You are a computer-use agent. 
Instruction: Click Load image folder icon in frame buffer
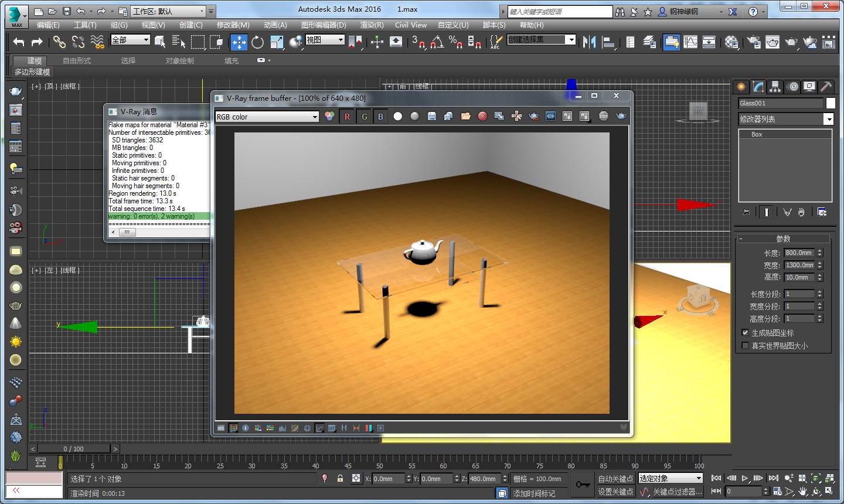click(x=466, y=116)
